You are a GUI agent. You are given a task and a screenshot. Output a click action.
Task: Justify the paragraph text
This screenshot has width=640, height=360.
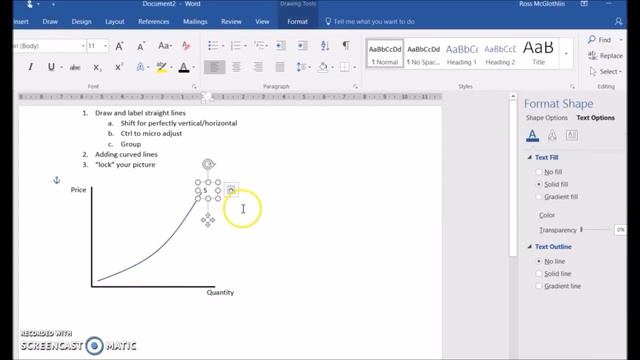[x=280, y=67]
